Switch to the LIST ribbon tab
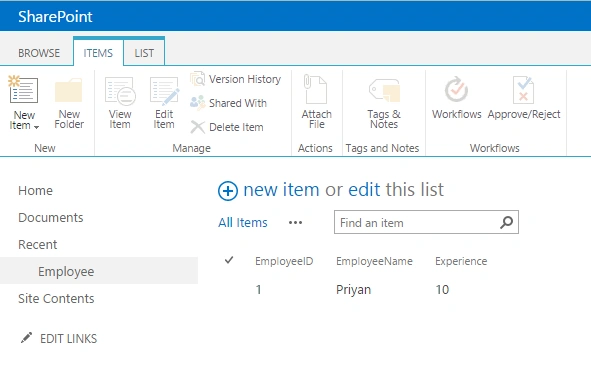The height and width of the screenshot is (384, 591). click(144, 53)
